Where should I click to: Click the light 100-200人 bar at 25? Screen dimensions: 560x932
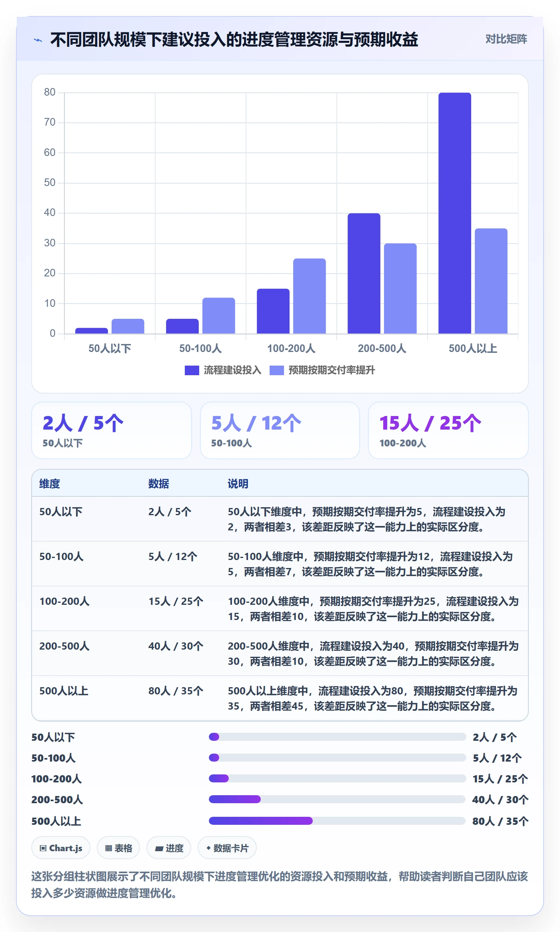click(x=309, y=296)
